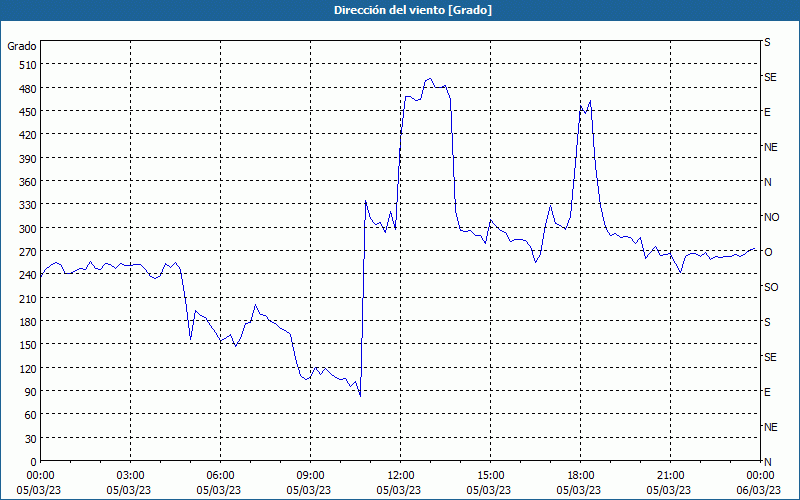Select the 05/03/23 date under 18:00
The width and height of the screenshot is (800, 500).
pyautogui.click(x=579, y=490)
